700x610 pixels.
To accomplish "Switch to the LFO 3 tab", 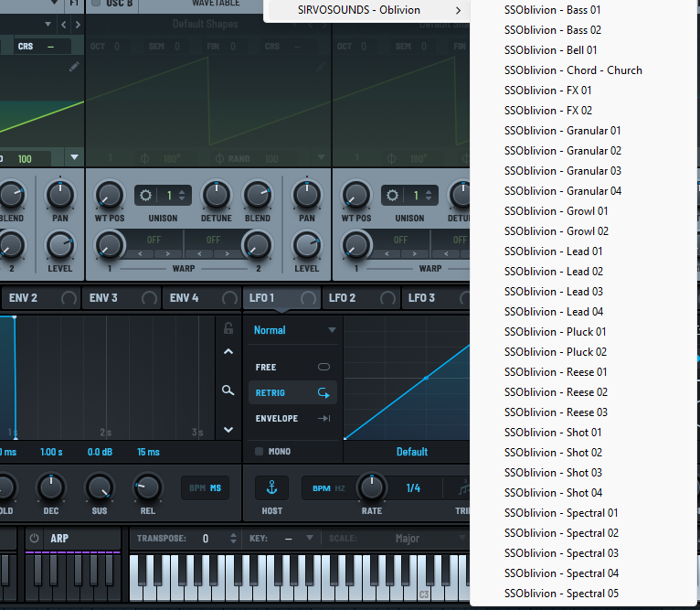I will pos(435,298).
